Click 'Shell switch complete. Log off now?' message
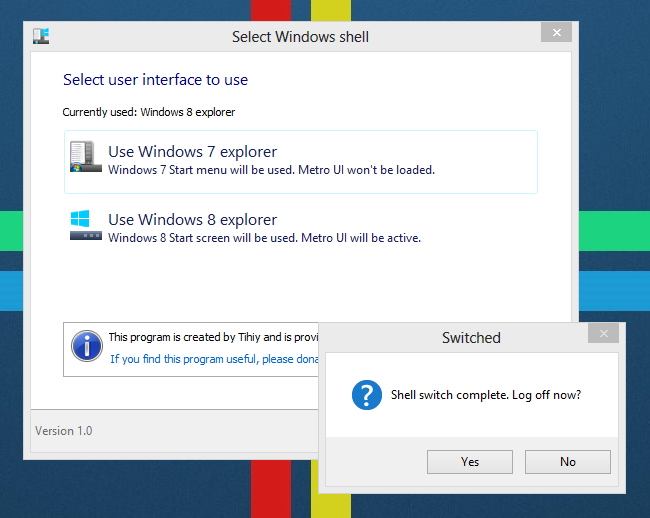The height and width of the screenshot is (518, 650). (x=486, y=395)
